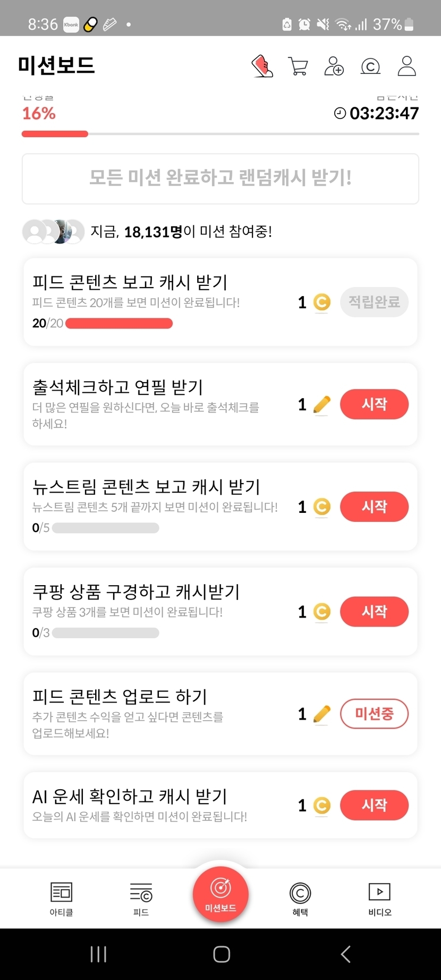Switch to the 피드 tab
Viewport: 441px width, 980px height.
coord(141,899)
